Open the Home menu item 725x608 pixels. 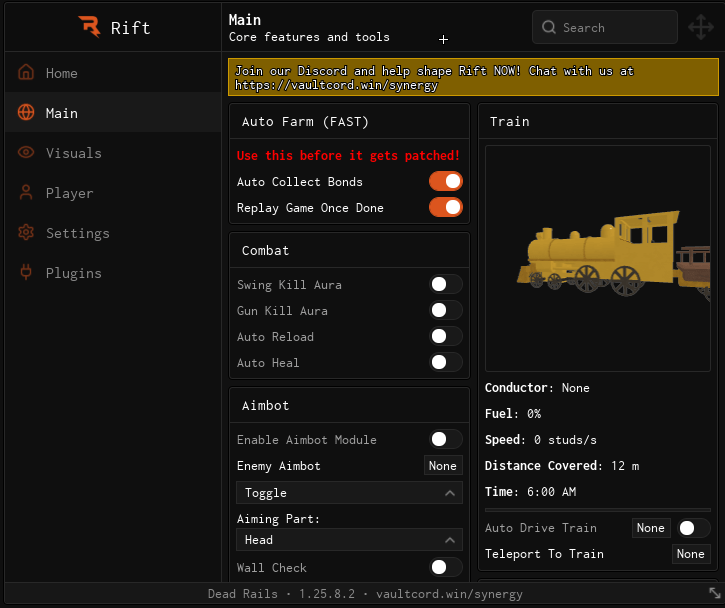113,73
